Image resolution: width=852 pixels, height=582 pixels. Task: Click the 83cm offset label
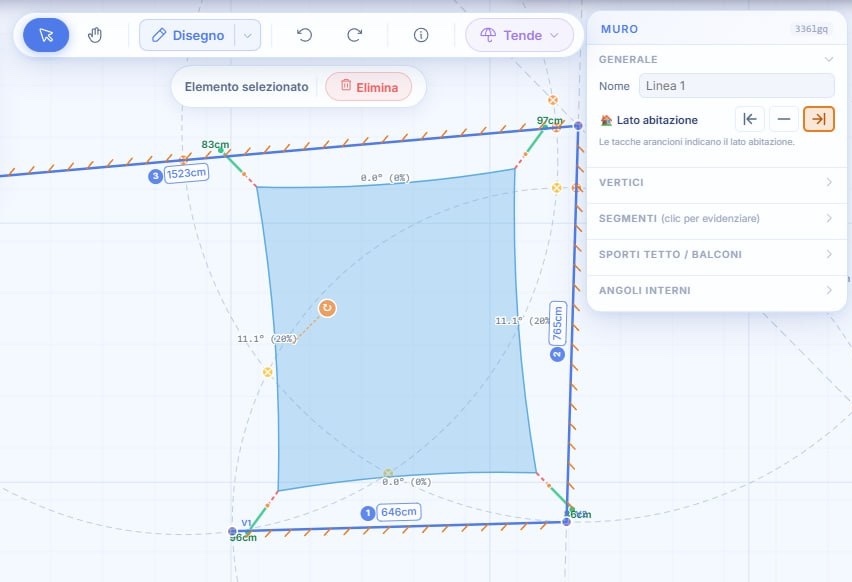215,145
